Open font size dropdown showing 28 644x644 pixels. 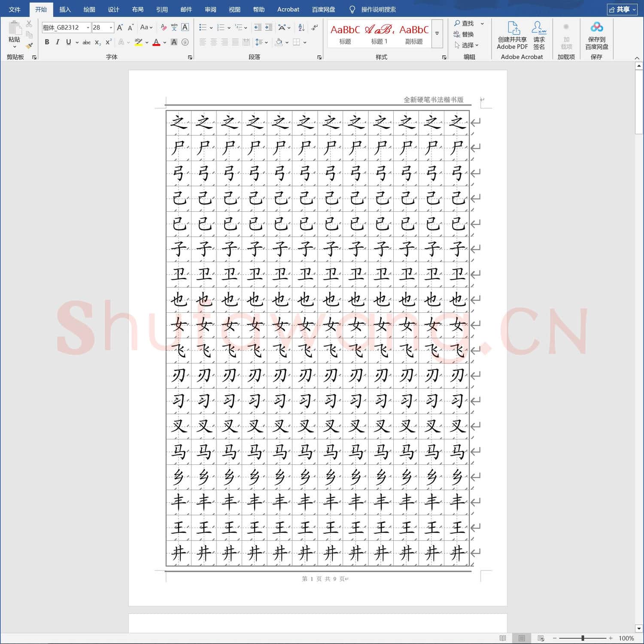(111, 27)
